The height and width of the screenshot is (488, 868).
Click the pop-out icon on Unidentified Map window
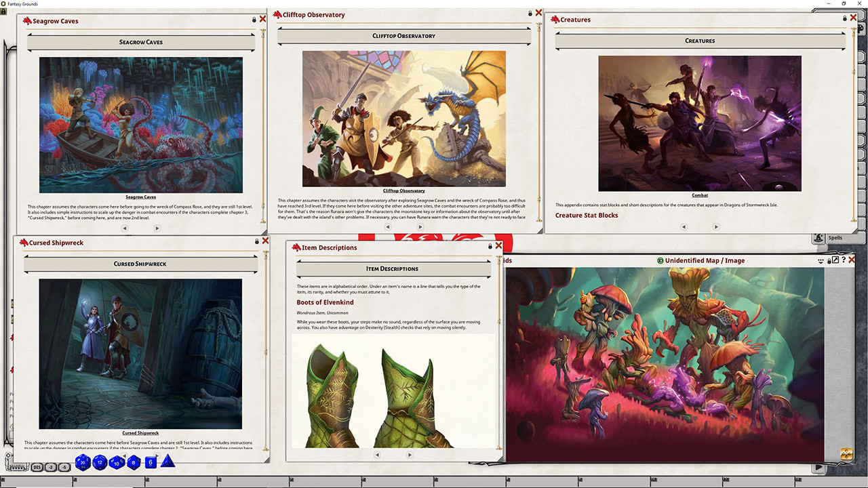pyautogui.click(x=835, y=260)
